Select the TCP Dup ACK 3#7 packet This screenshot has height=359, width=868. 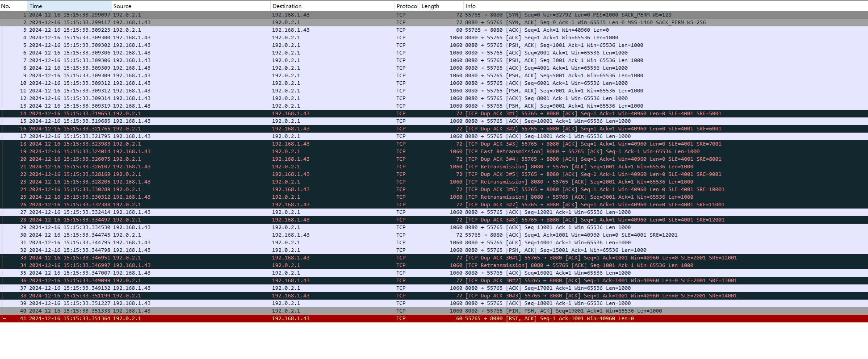click(434, 205)
